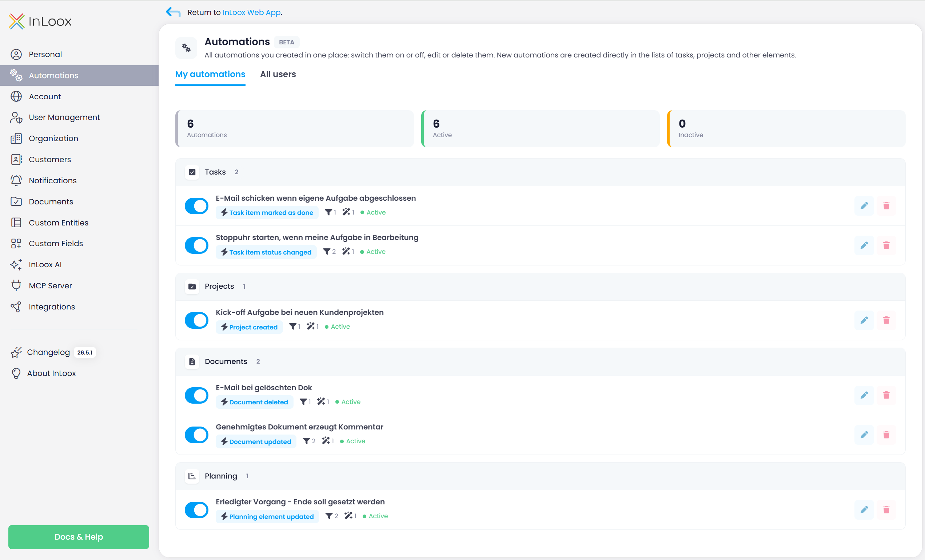Switch to My automations tab
Image resolution: width=925 pixels, height=560 pixels.
pyautogui.click(x=210, y=74)
